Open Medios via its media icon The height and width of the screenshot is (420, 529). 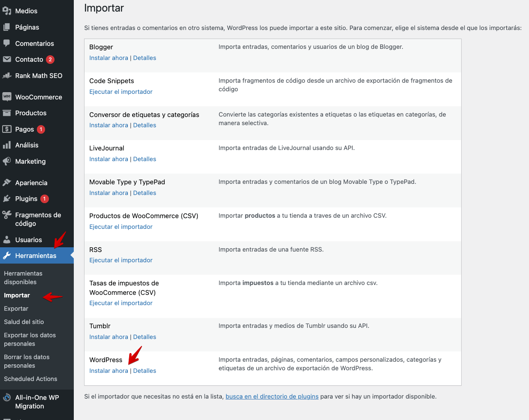pyautogui.click(x=7, y=11)
